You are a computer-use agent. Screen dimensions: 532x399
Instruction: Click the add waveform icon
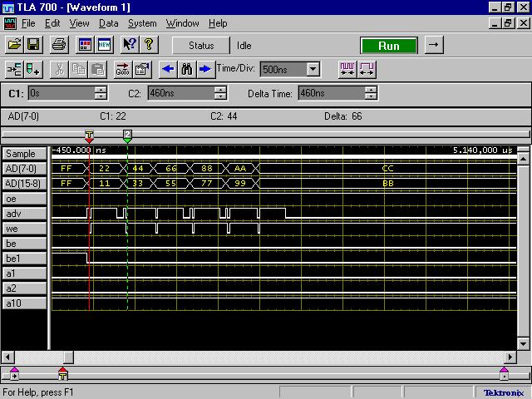tap(15, 69)
